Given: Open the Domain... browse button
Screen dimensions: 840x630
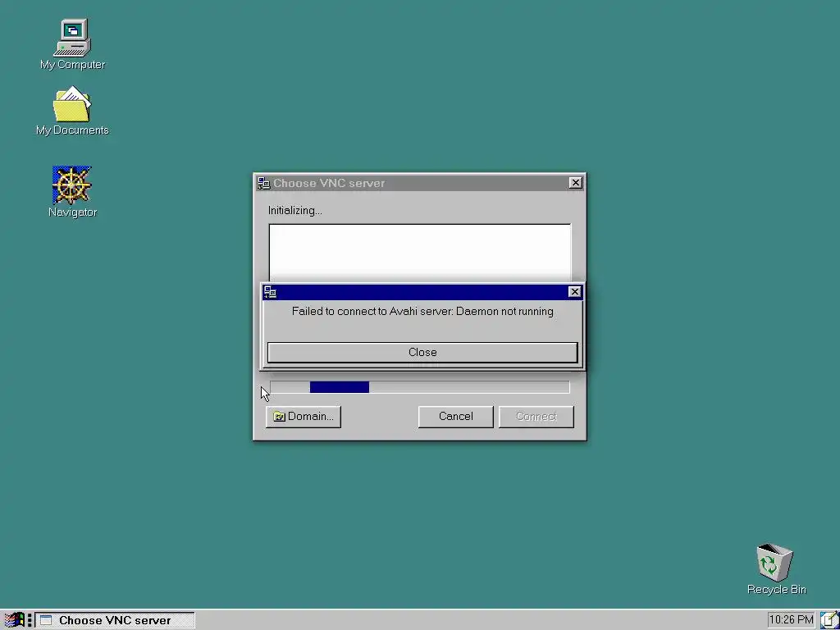Looking at the screenshot, I should 304,416.
